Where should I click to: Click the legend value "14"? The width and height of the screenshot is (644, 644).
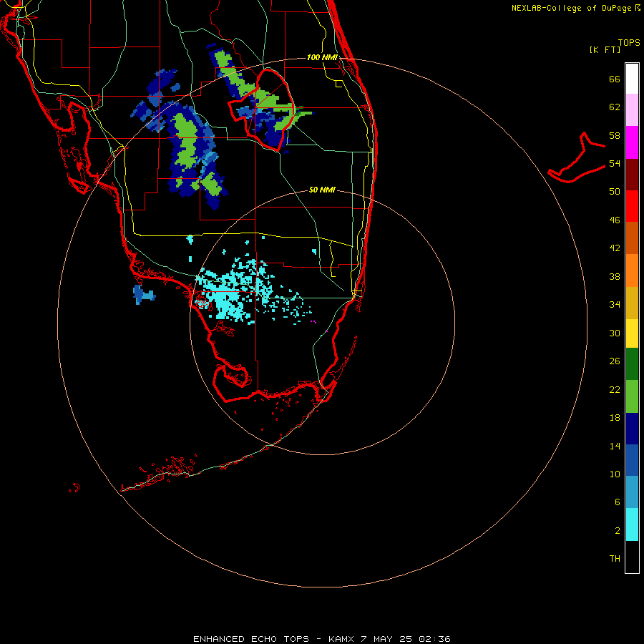coord(615,446)
